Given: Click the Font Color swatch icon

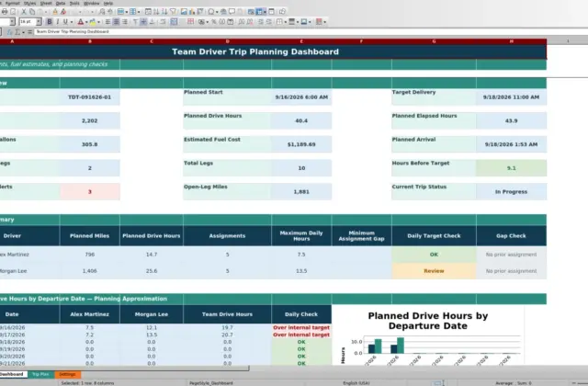Looking at the screenshot, I should pos(81,22).
